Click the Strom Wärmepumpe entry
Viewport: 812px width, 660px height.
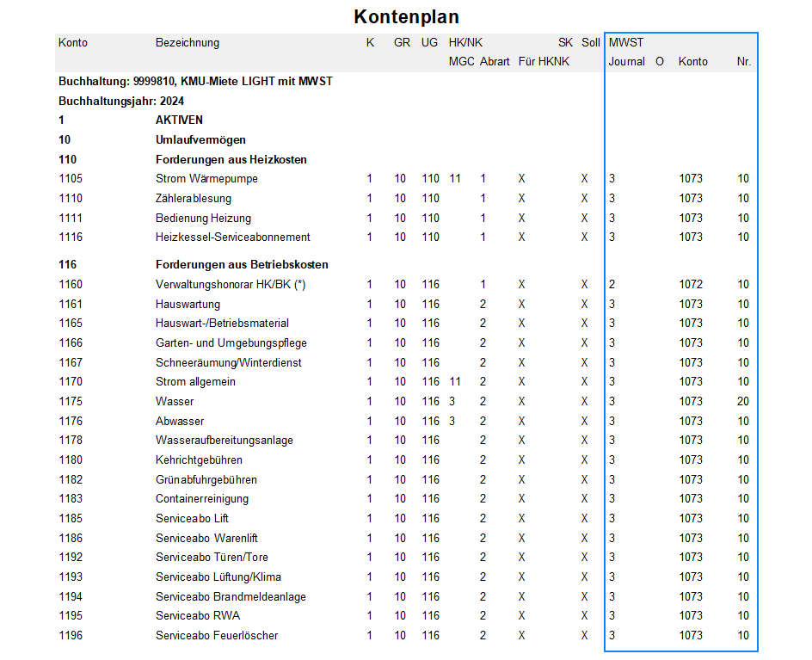(x=206, y=179)
